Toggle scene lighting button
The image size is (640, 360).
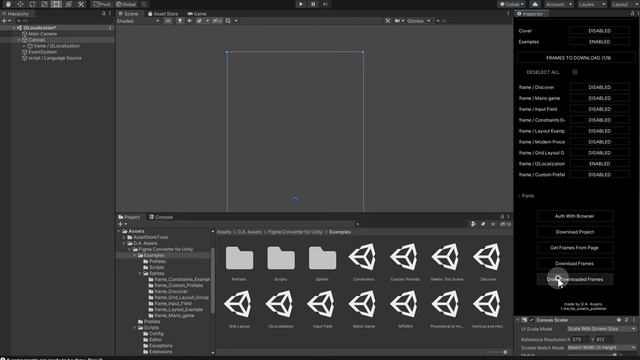click(x=180, y=21)
